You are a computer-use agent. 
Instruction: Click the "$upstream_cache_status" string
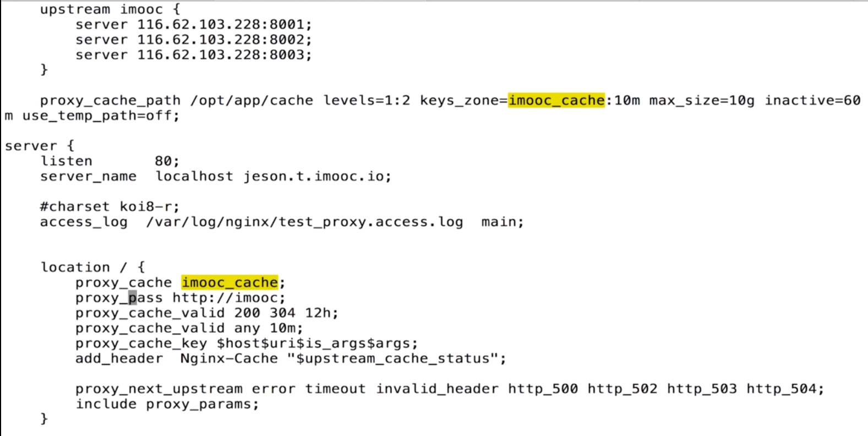396,359
